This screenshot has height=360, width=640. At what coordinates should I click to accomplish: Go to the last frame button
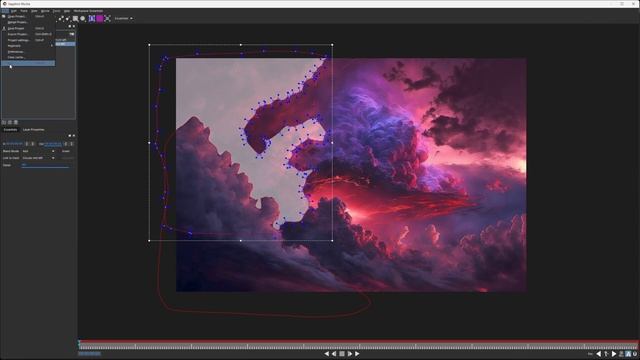357,354
